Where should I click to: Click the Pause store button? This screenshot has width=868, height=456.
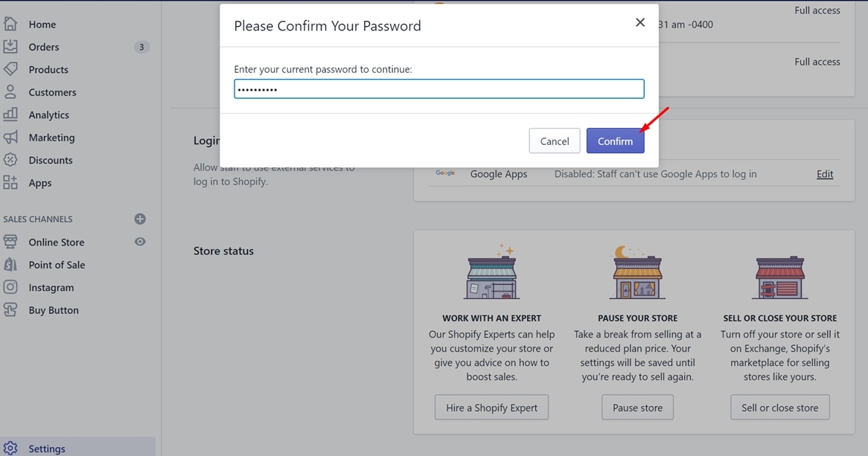click(x=637, y=408)
